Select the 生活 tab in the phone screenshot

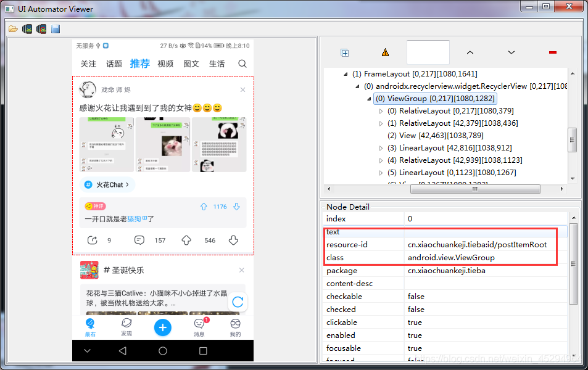[x=217, y=64]
